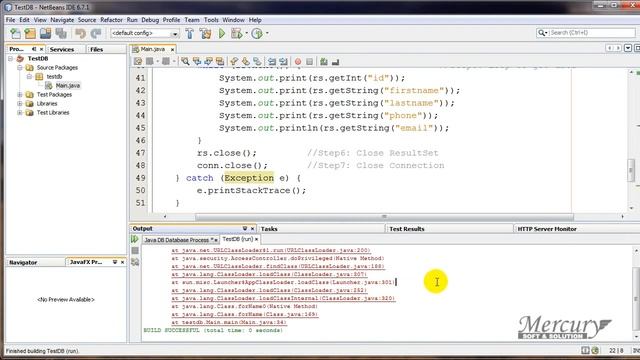
Task: Click the editor horizontal scrollbar
Action: [x=384, y=217]
